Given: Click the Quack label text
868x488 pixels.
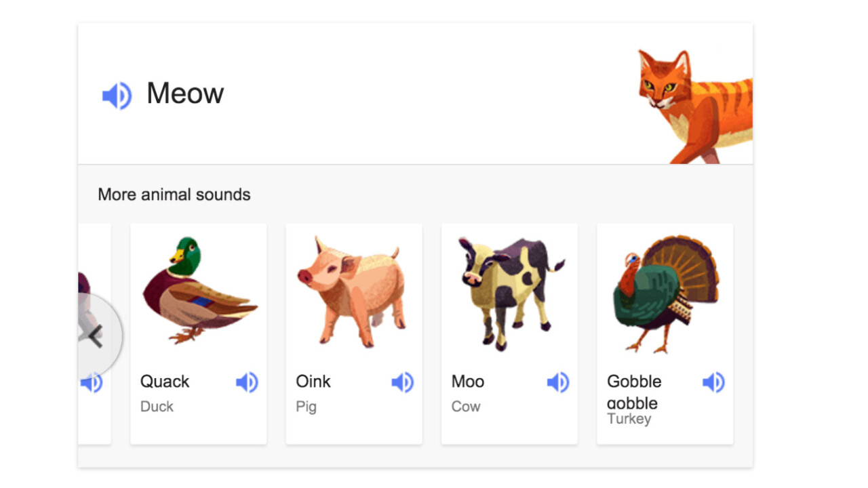Looking at the screenshot, I should point(165,382).
